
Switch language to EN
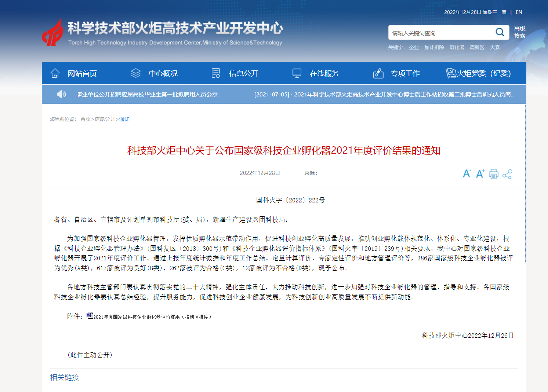[x=519, y=12]
